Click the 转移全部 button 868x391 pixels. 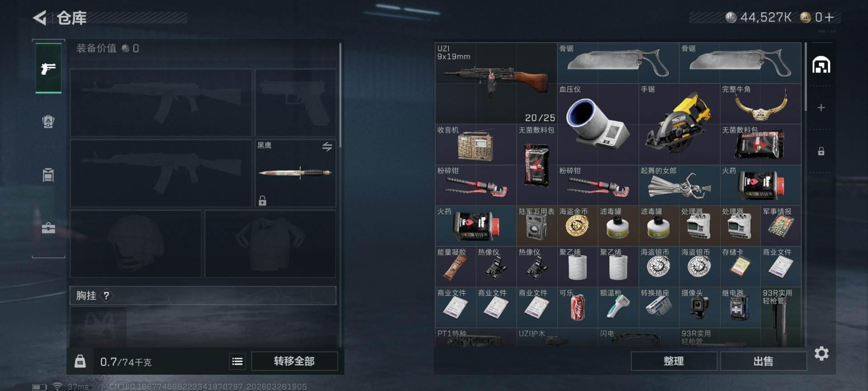(x=294, y=361)
